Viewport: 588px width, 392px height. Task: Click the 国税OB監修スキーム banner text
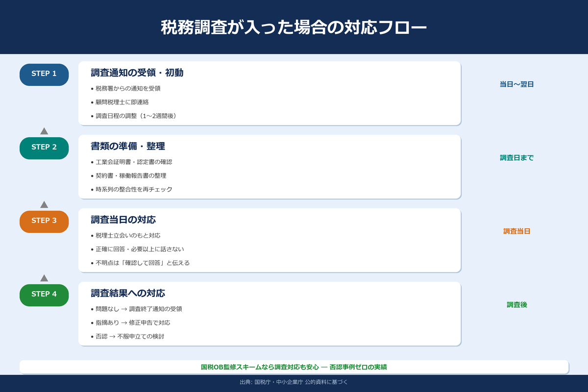point(294,366)
